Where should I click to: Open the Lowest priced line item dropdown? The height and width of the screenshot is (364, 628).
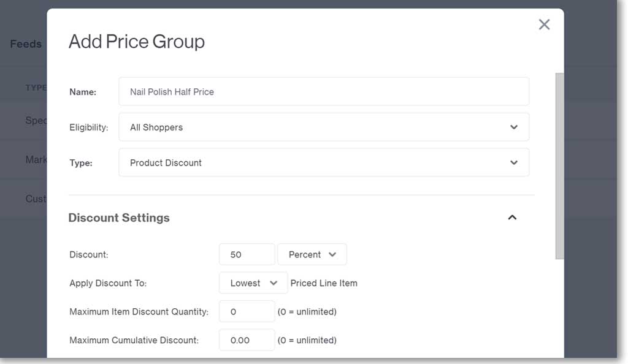click(x=253, y=283)
